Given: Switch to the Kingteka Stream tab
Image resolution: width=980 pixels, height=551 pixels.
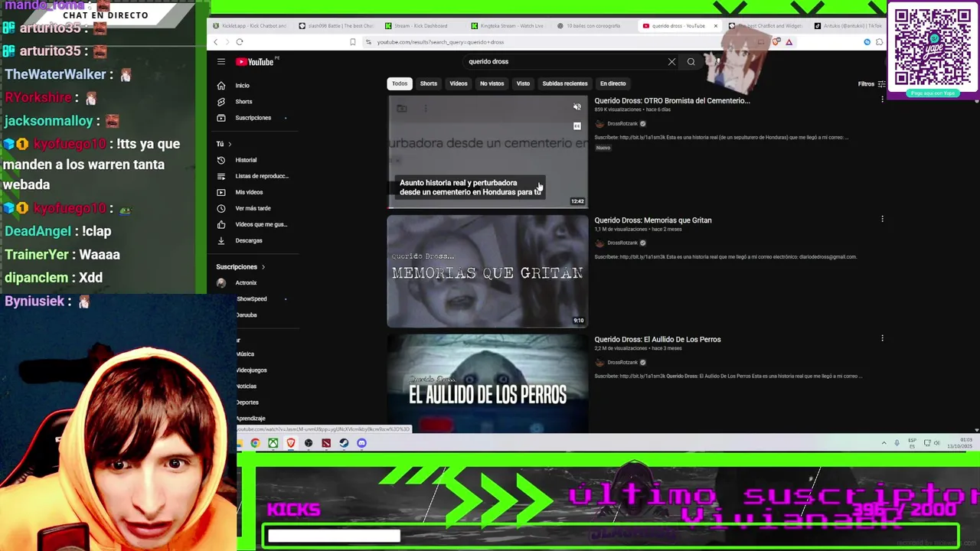Looking at the screenshot, I should 507,26.
